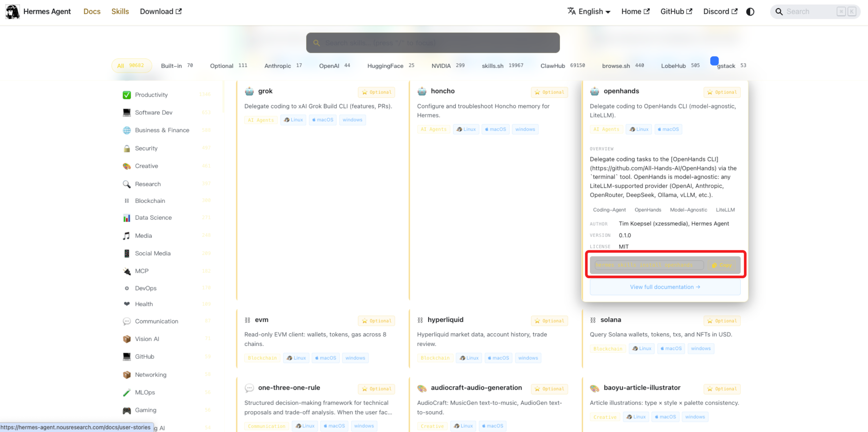This screenshot has height=432, width=868.
Task: Click the Hermes Agent logo image
Action: 12,11
